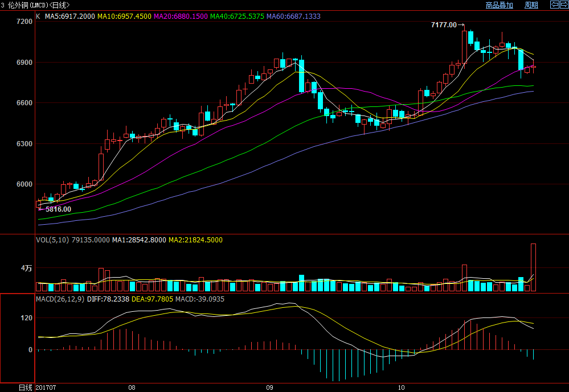
Task: Select the MA40:6725.5375 indicator label
Action: coord(238,16)
